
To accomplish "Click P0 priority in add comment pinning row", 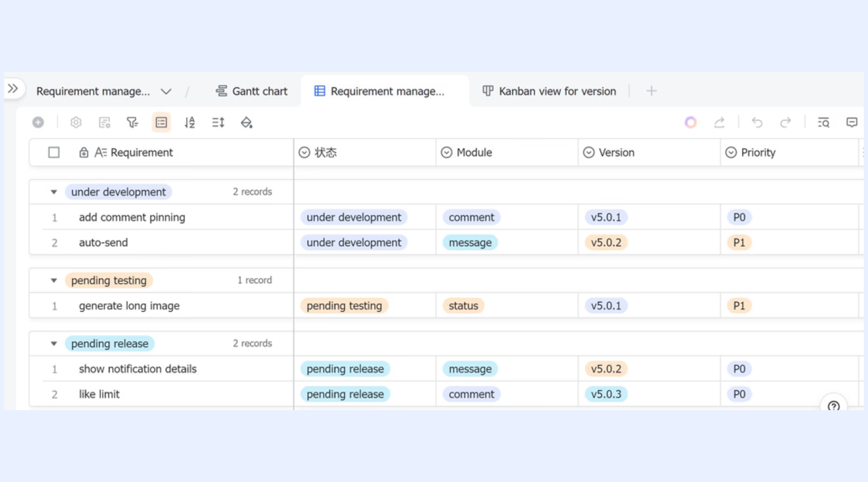I will pyautogui.click(x=739, y=217).
